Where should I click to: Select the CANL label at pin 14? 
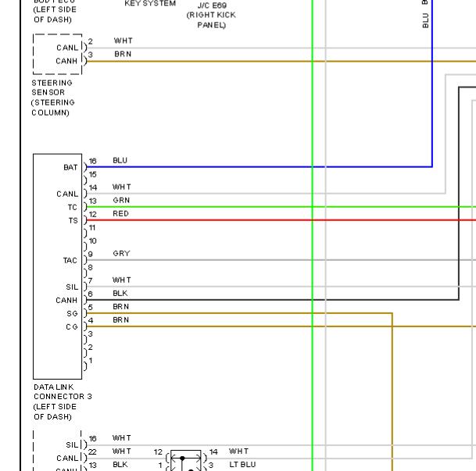click(x=67, y=194)
